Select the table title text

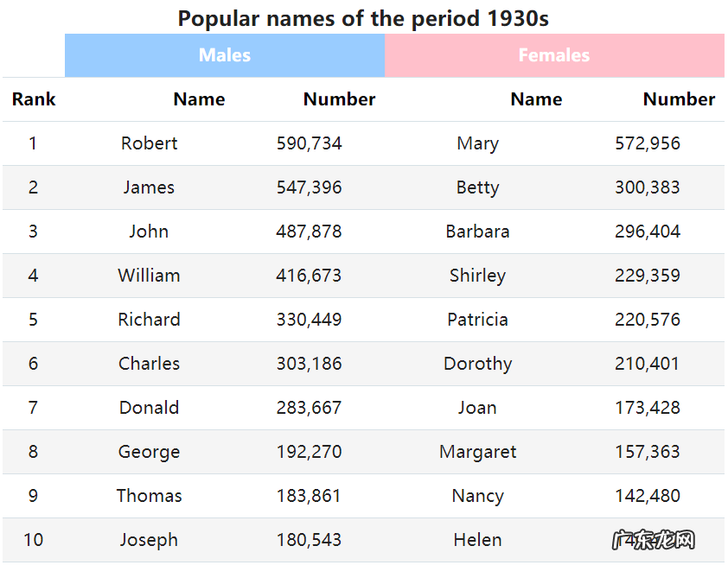[x=363, y=18]
